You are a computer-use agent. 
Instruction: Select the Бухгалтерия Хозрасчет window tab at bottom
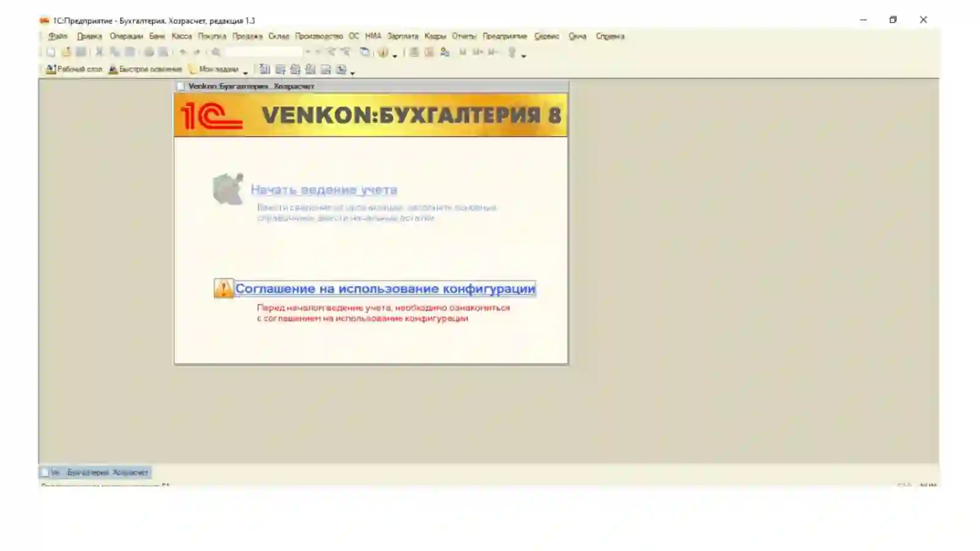point(95,473)
